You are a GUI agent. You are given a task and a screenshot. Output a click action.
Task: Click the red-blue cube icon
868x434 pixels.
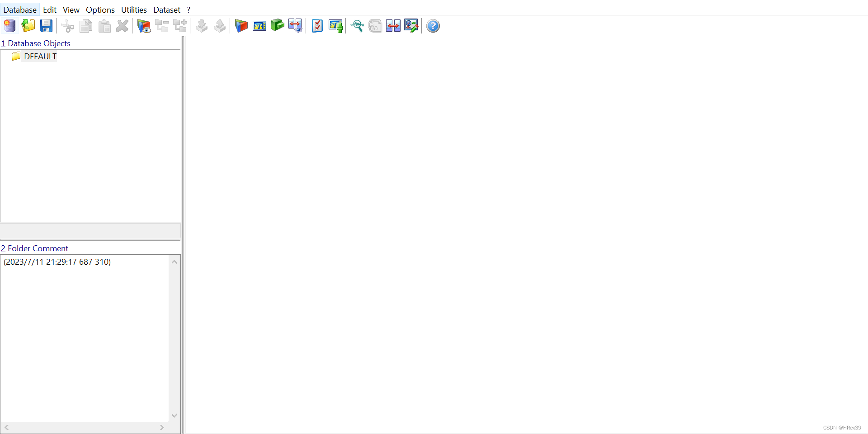tap(241, 26)
